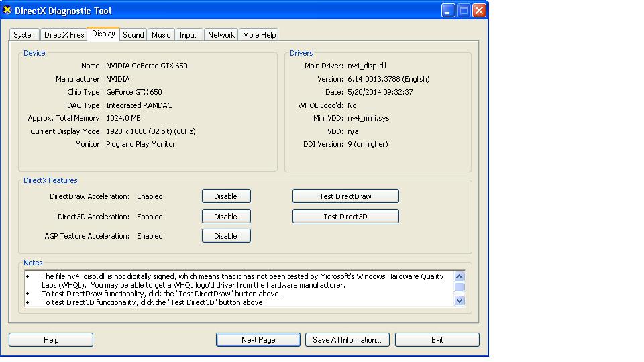Exit the diagnostic tool via Exit button
Image resolution: width=644 pixels, height=362 pixels.
(437, 340)
